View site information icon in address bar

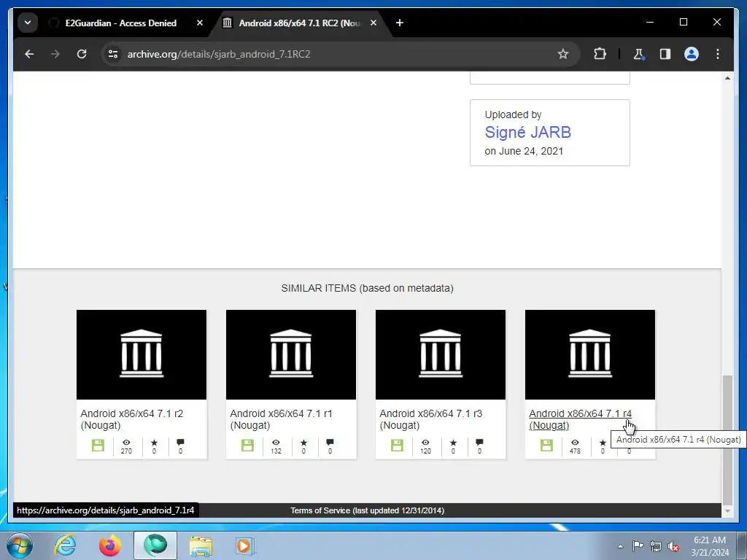tap(113, 54)
